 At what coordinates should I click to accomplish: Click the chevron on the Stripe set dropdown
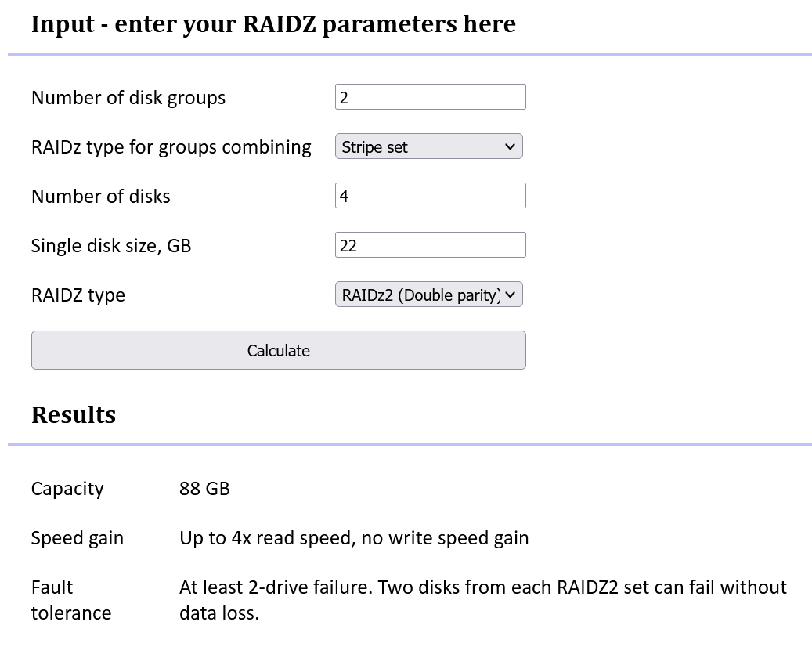[x=510, y=146]
